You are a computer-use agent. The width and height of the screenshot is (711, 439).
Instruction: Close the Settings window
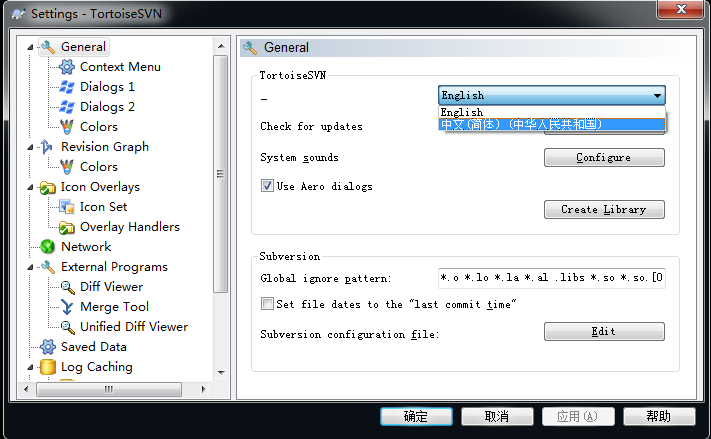click(x=681, y=9)
